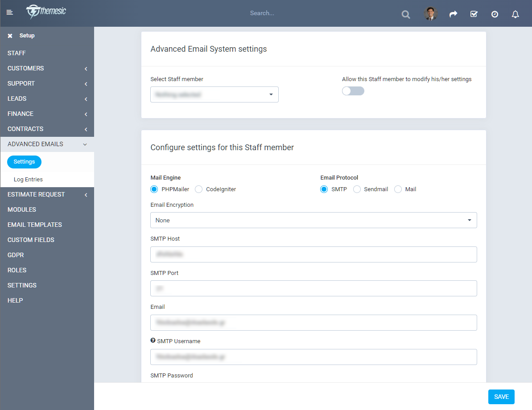Open the search by clicking the magnifier icon
The height and width of the screenshot is (410, 532).
pyautogui.click(x=405, y=14)
